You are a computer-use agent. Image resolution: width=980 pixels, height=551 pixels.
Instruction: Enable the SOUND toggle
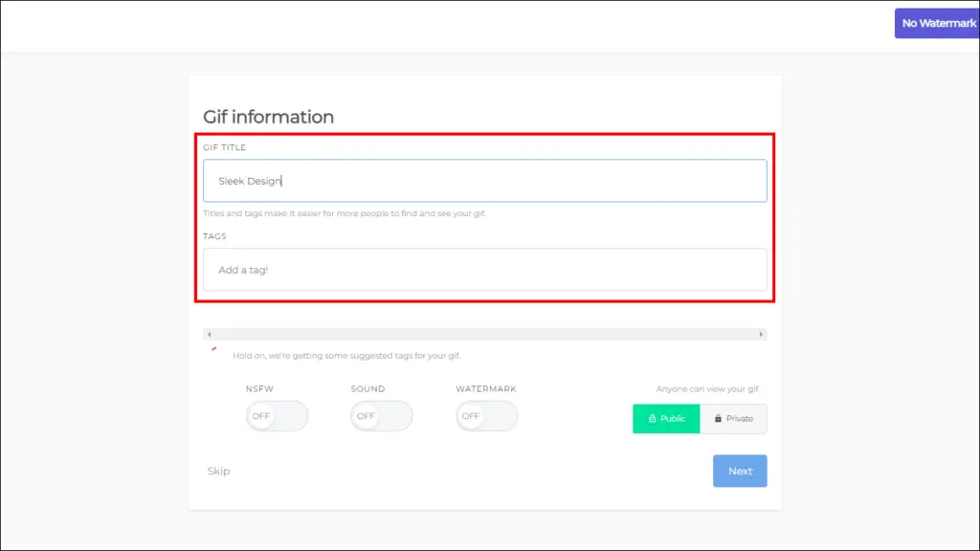click(381, 416)
